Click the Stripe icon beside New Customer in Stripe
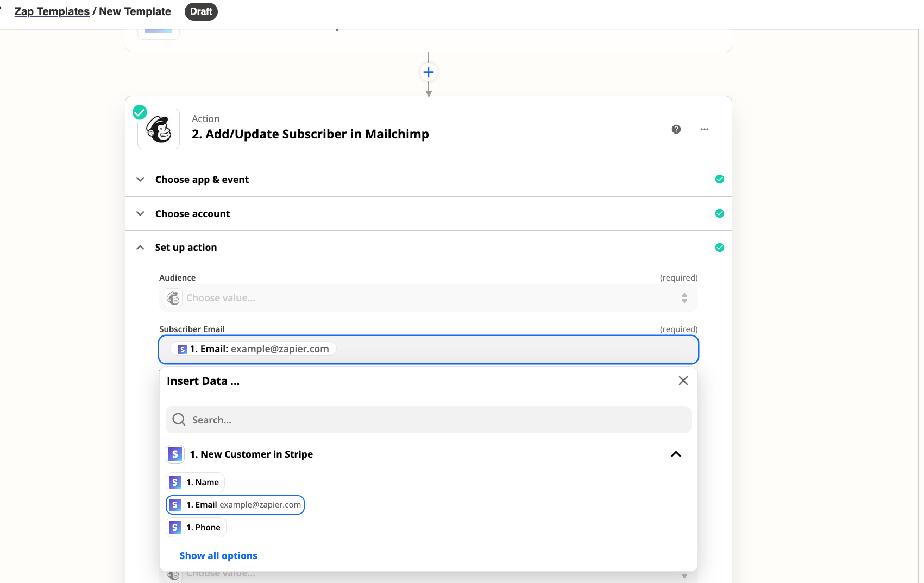The image size is (924, 583). pyautogui.click(x=175, y=454)
